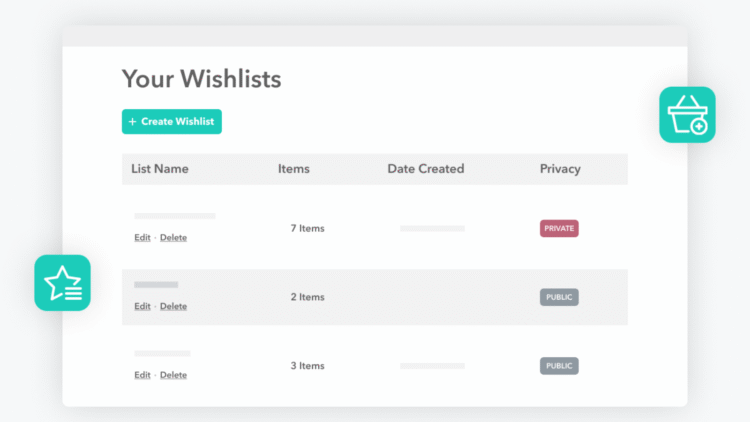Click the Your Wishlists heading
The height and width of the screenshot is (422, 750).
click(201, 79)
